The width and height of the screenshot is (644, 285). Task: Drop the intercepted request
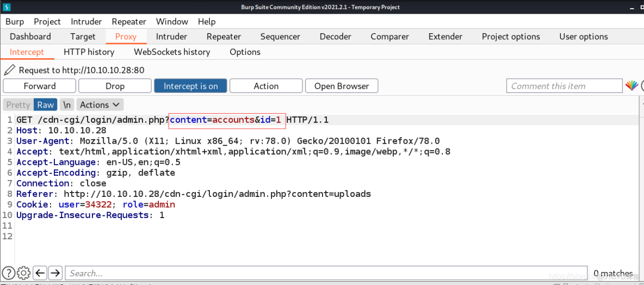tap(115, 86)
